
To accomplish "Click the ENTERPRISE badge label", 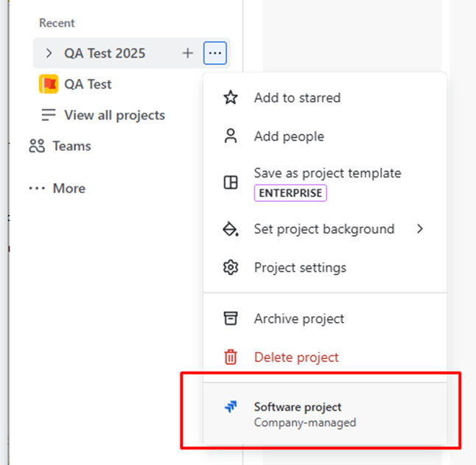I will coord(290,192).
